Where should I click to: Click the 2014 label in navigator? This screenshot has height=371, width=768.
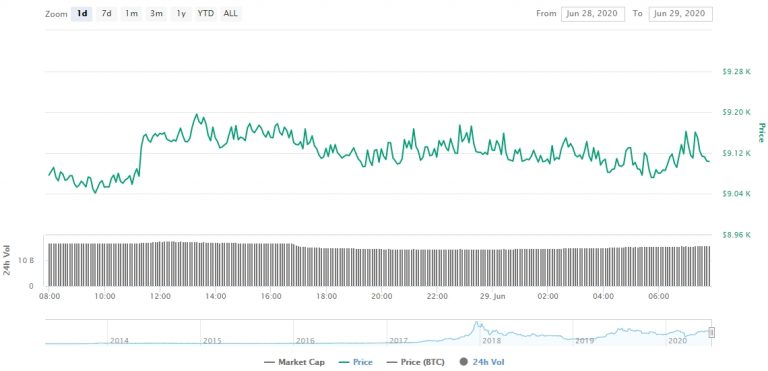coord(120,340)
